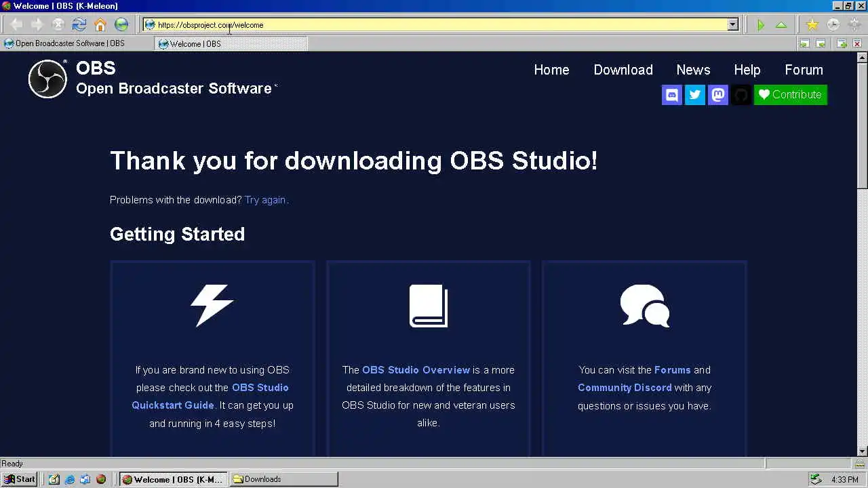The height and width of the screenshot is (488, 868).
Task: Click the status bar padlock security icon
Action: [x=859, y=464]
